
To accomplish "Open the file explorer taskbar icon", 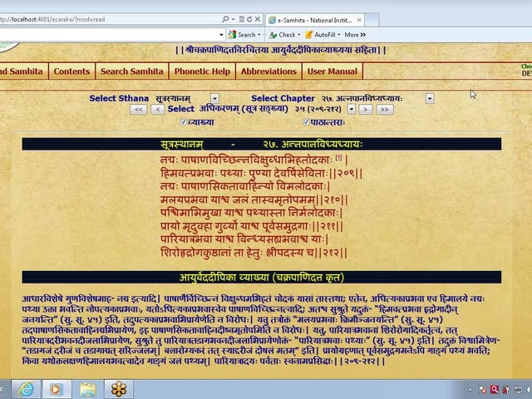I will pyautogui.click(x=87, y=388).
